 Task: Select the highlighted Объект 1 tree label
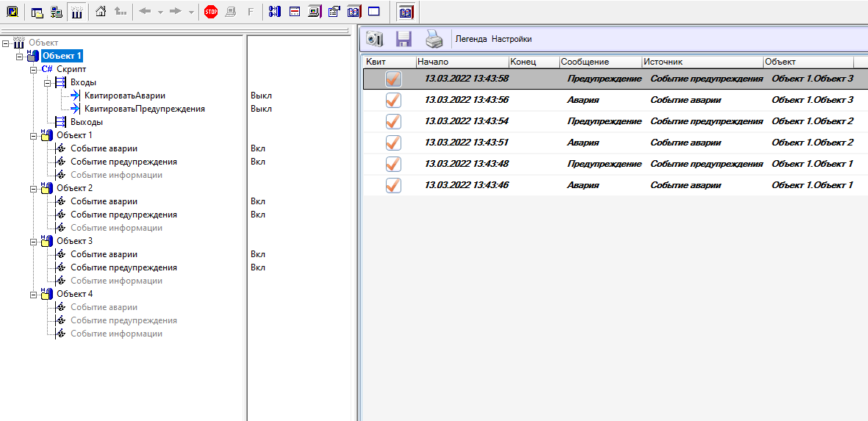point(62,56)
